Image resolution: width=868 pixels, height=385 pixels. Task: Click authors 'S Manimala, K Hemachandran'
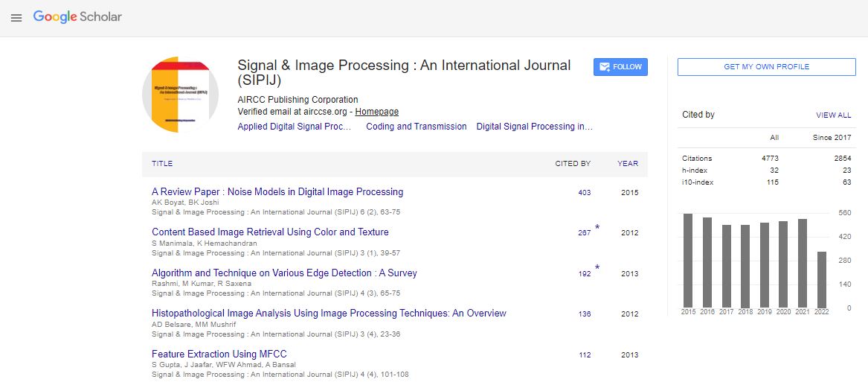coord(205,243)
